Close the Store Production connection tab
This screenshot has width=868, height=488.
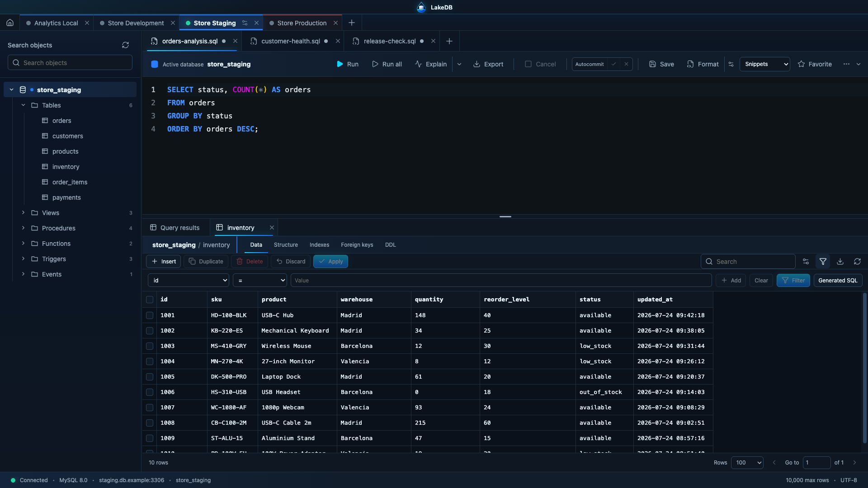(x=335, y=23)
